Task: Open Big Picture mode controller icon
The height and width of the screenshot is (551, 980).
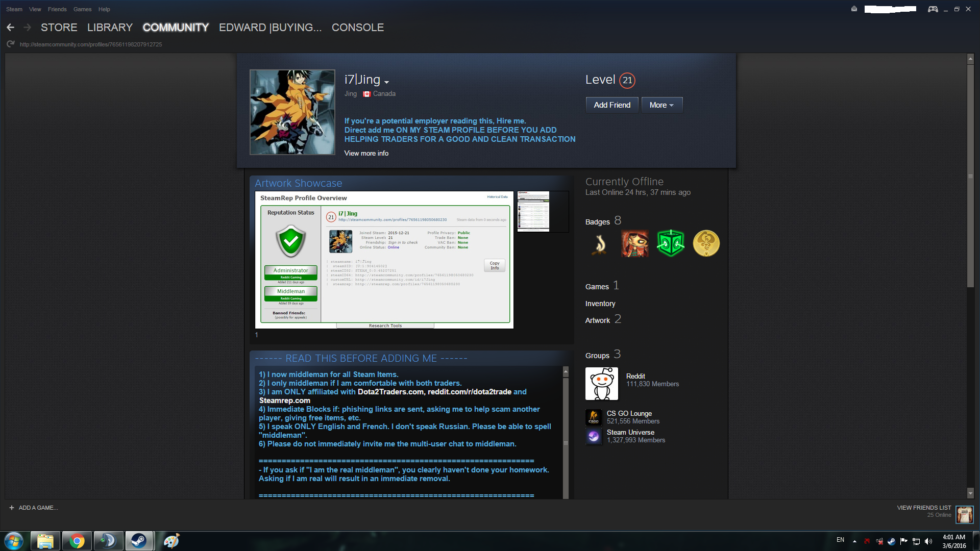Action: point(933,9)
